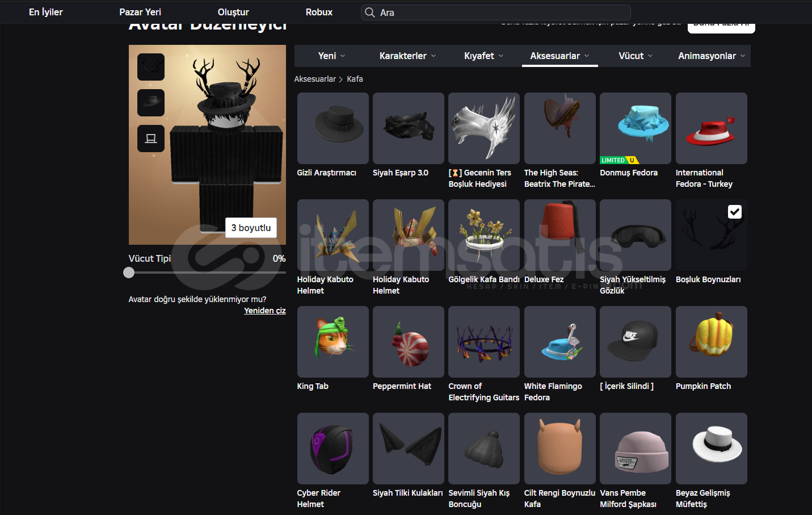Screen dimensions: 812x515
Task: Open Robux in top navigation
Action: pyautogui.click(x=319, y=12)
